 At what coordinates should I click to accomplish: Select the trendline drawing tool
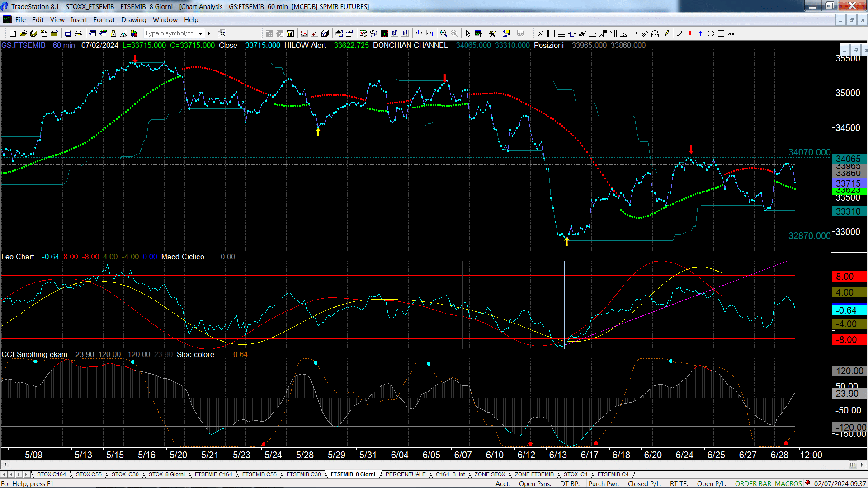[x=541, y=33]
